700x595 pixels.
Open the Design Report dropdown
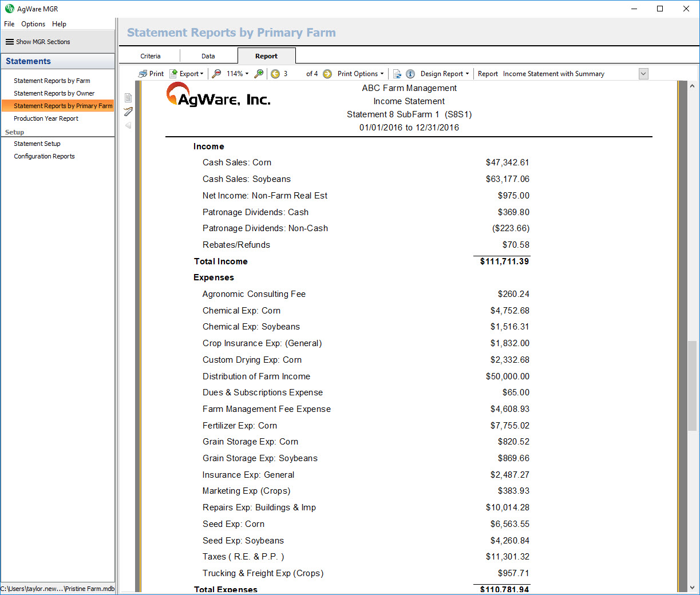pos(445,74)
